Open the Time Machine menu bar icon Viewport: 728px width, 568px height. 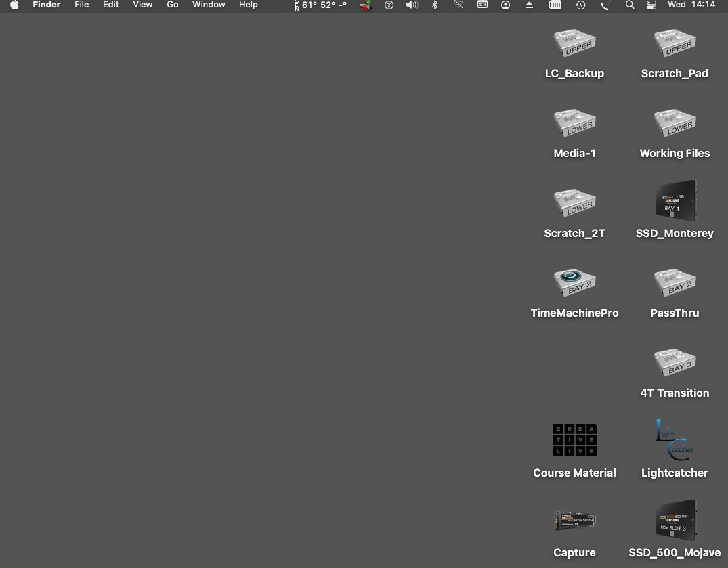point(580,5)
